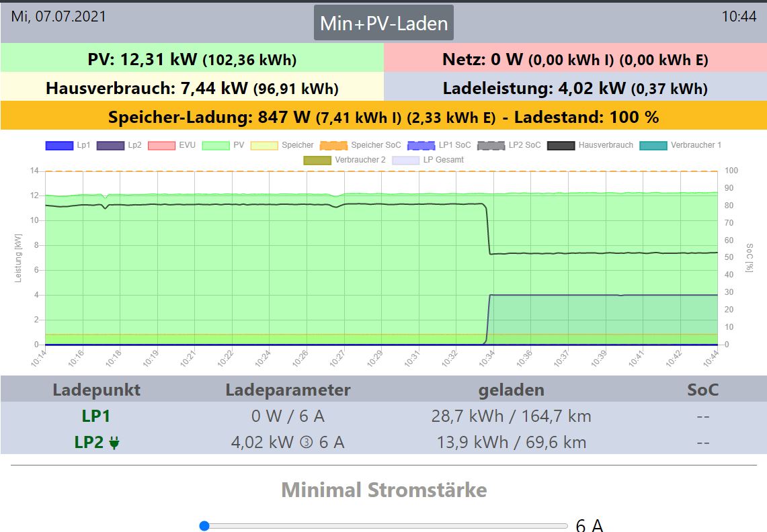Toggle the Speicher SoC legend entry

tap(360, 145)
